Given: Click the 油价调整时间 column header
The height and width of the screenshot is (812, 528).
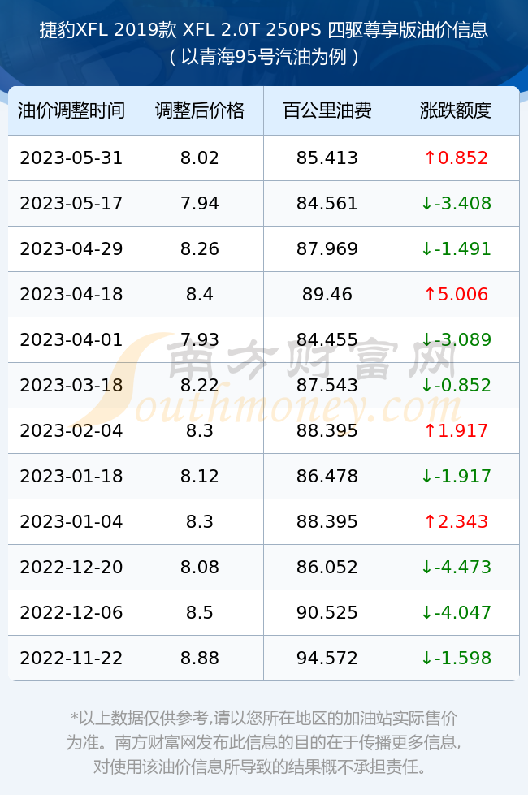Looking at the screenshot, I should 71,110.
